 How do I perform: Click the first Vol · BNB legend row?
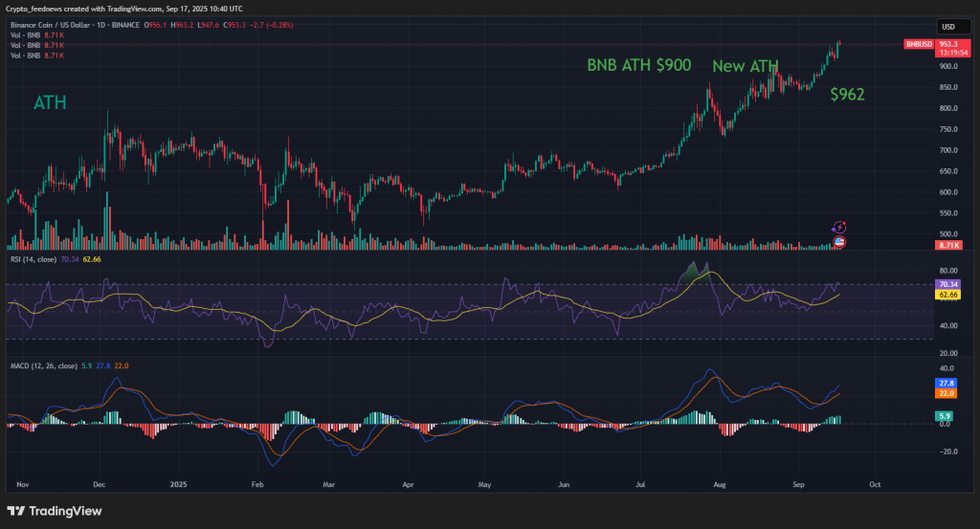click(x=35, y=35)
